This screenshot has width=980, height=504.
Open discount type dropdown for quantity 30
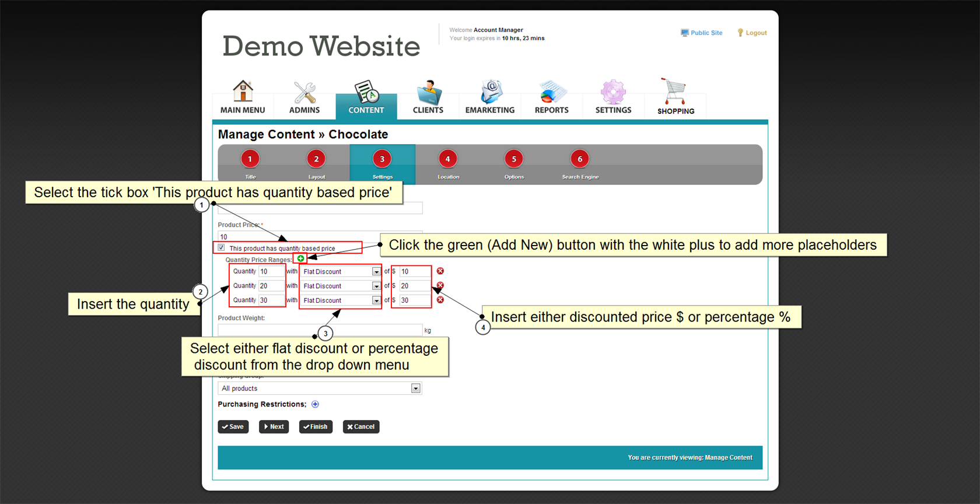376,300
